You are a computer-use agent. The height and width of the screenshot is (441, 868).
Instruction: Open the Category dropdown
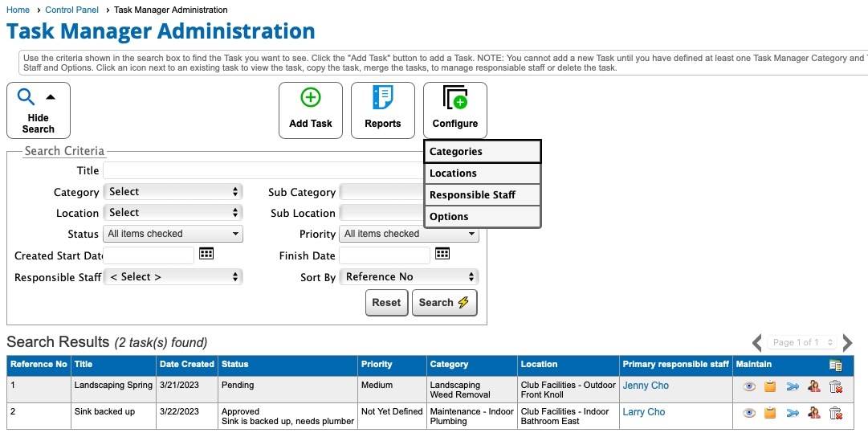point(173,192)
